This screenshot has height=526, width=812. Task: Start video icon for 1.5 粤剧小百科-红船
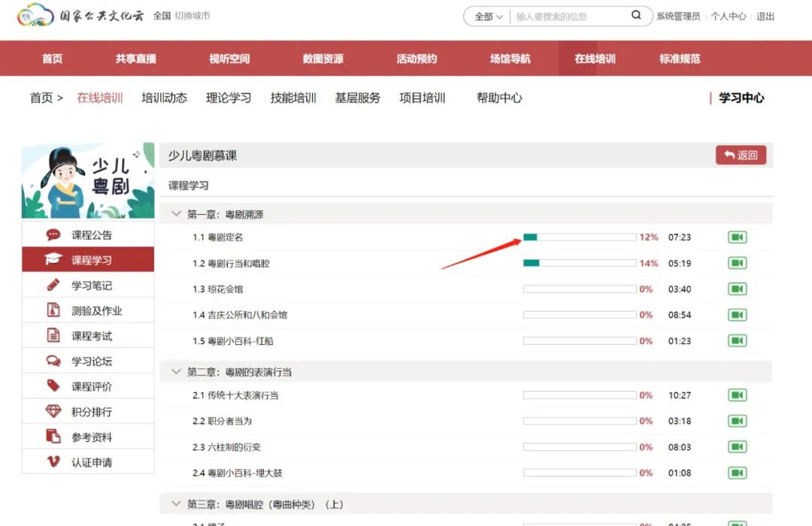737,340
